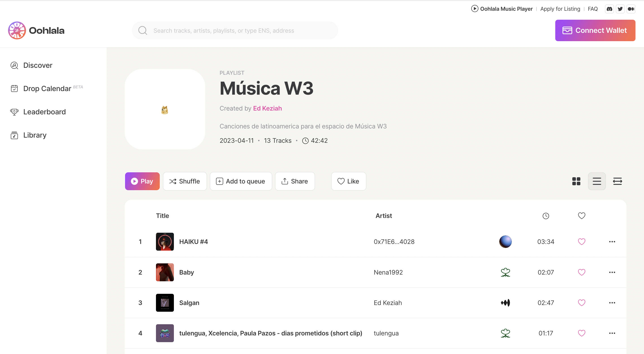Open more options for HAIKU #4
Screen dimensions: 644x354
click(x=612, y=242)
